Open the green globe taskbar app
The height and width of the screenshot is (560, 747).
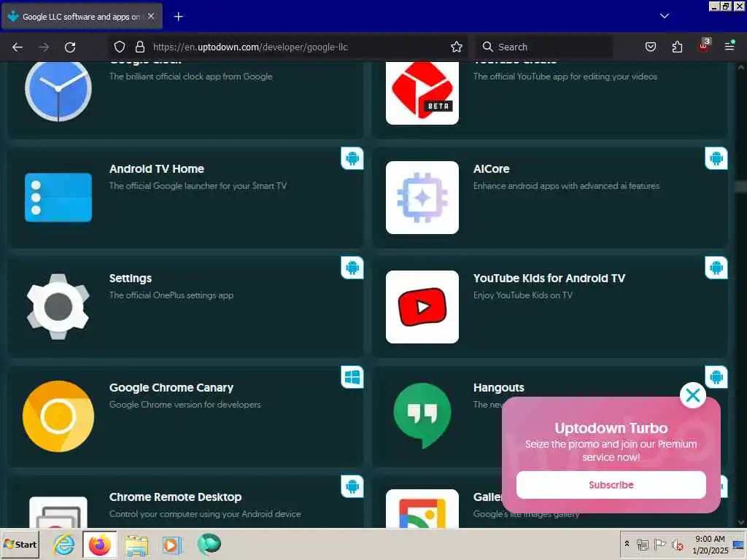(209, 544)
